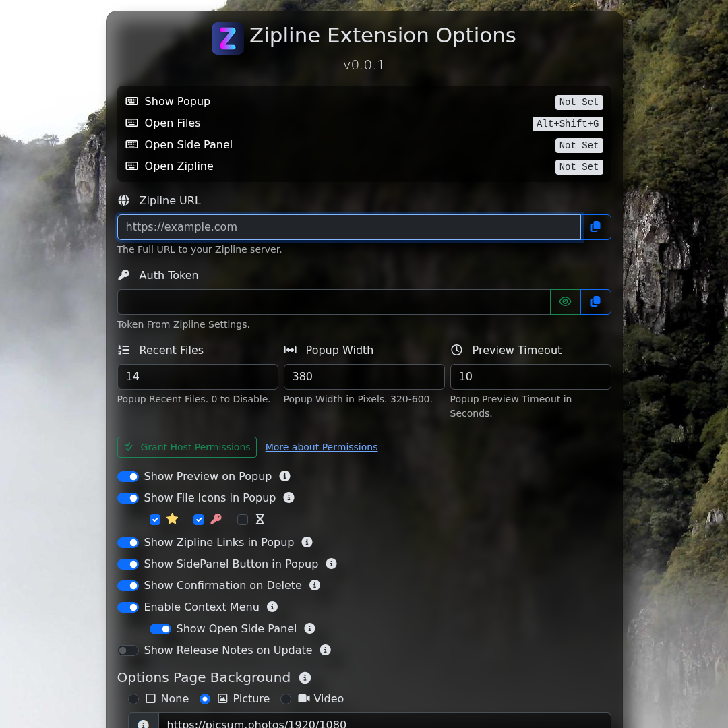
Task: Click the Grant Host Permissions button
Action: click(187, 447)
